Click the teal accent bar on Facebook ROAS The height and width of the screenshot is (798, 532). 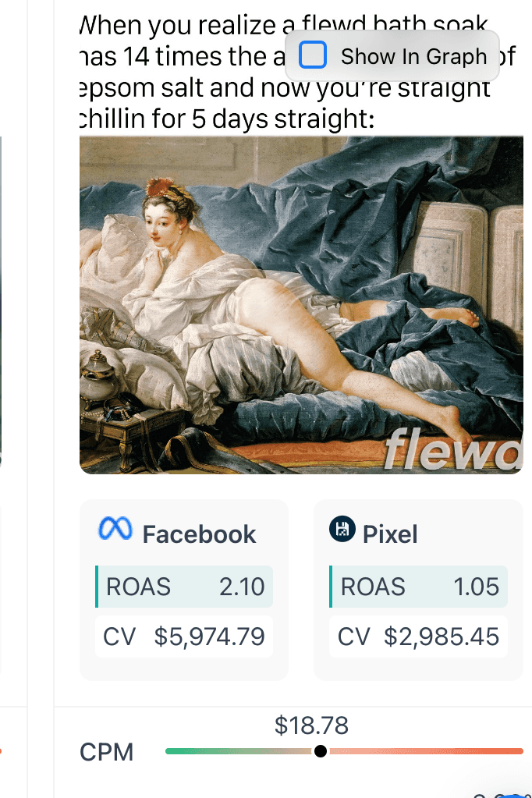[x=97, y=587]
